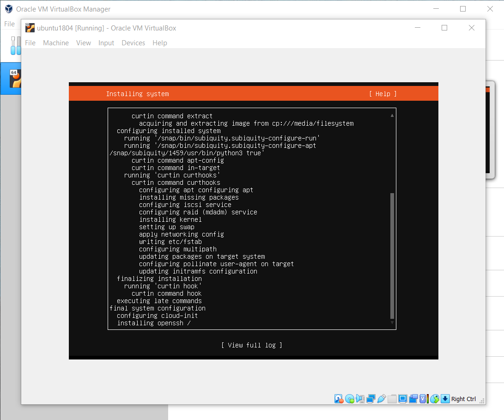Click the USB devices status icon
The image size is (504, 420).
click(x=382, y=399)
